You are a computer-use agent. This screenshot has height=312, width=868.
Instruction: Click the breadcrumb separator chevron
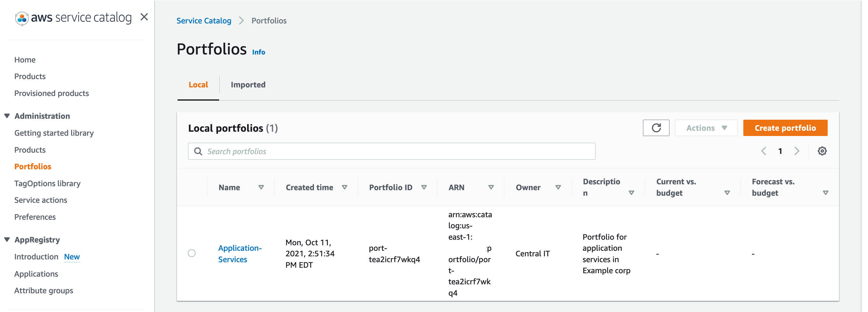tap(241, 21)
